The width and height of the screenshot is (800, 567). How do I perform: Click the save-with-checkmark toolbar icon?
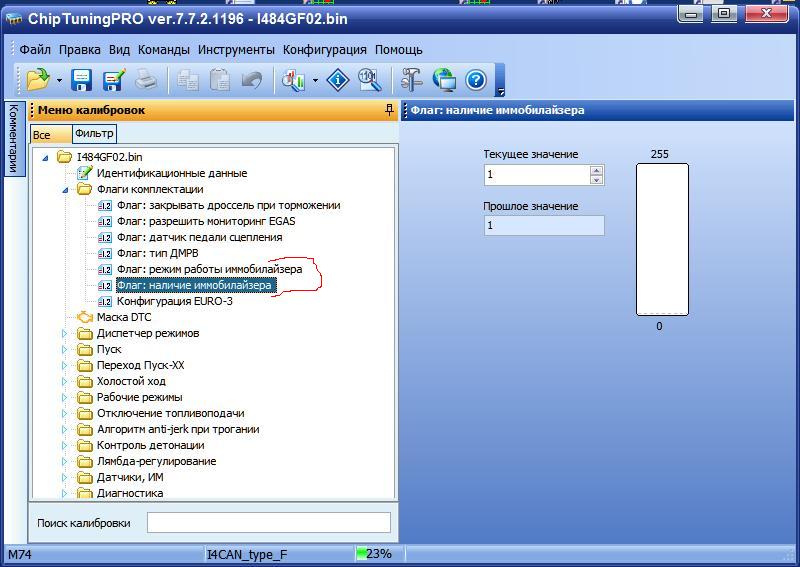(x=114, y=80)
